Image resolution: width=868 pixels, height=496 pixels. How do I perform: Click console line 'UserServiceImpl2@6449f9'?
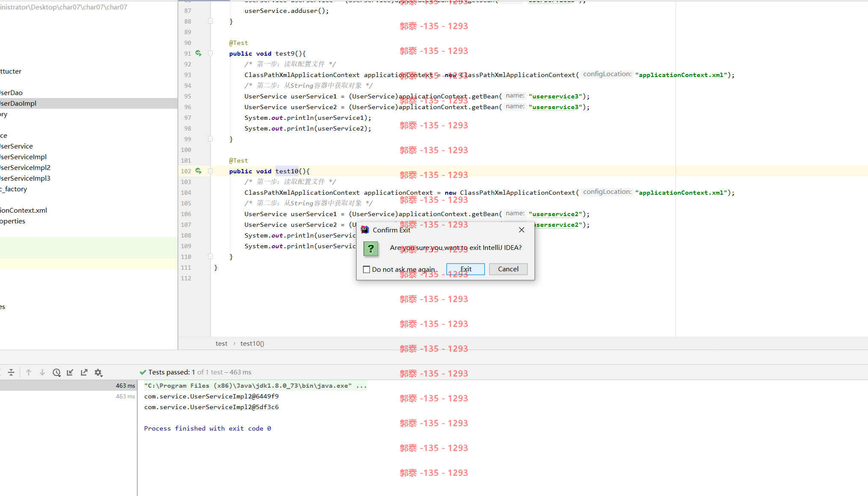point(211,396)
